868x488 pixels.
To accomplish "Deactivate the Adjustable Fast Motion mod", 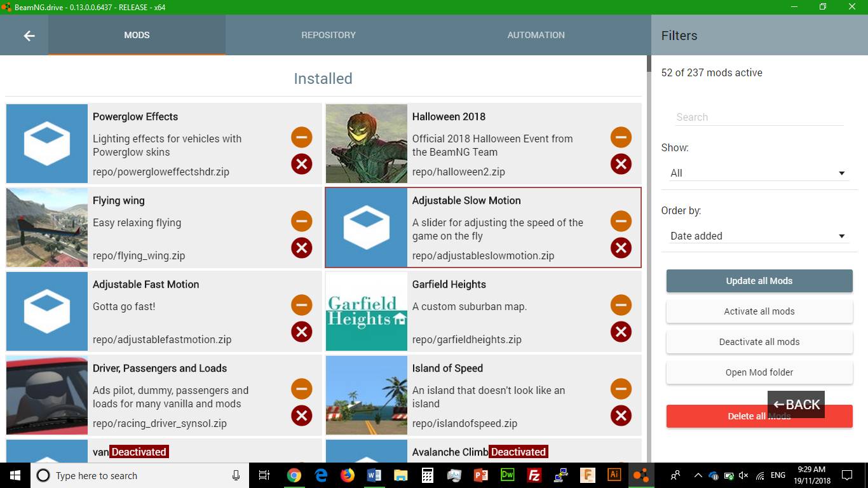I will [302, 305].
